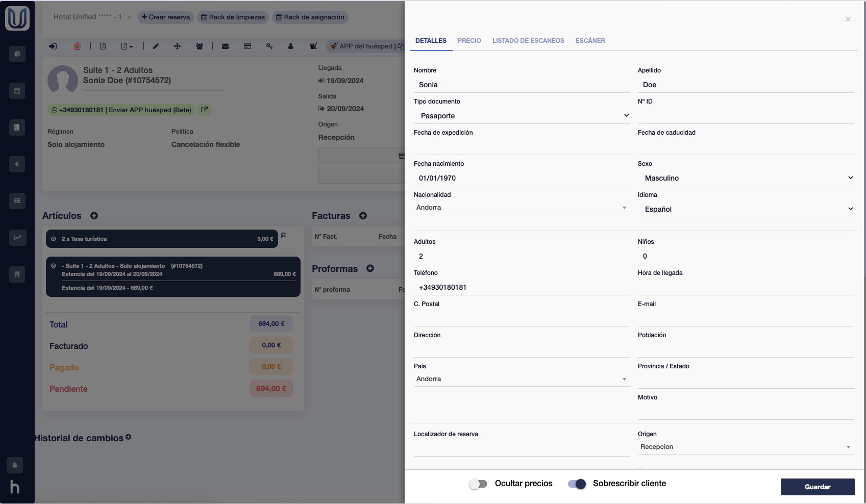Viewport: 866px width, 504px height.
Task: Click the key icon in toolbar
Action: [x=269, y=46]
